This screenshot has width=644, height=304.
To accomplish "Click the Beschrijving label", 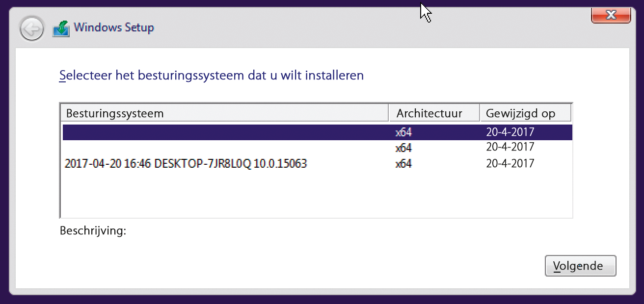I will (x=93, y=230).
